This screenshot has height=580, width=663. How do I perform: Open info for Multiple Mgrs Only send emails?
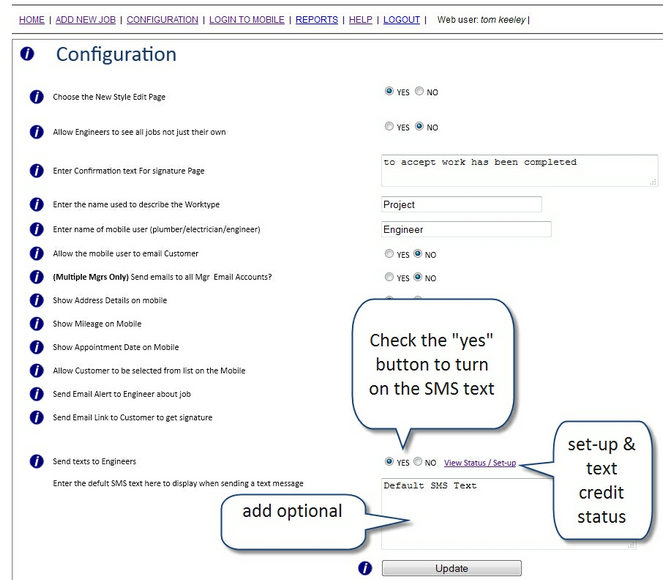coord(37,277)
